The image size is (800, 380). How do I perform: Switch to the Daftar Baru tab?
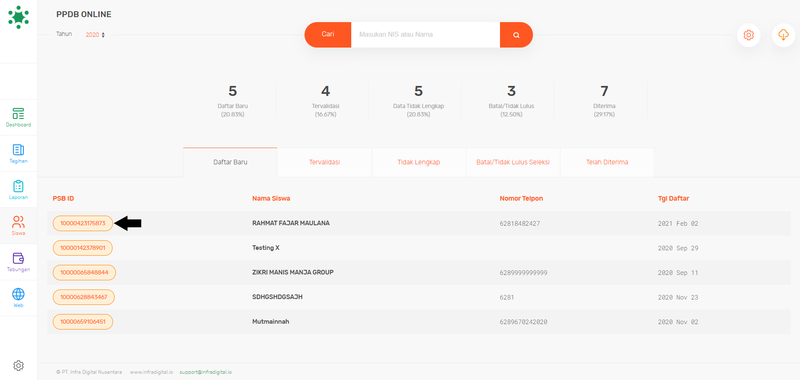click(230, 162)
